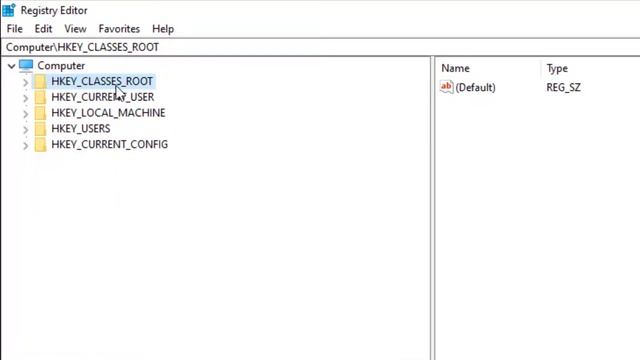Expand the HKEY_CURRENT_USER key
The height and width of the screenshot is (360, 640).
pos(25,98)
